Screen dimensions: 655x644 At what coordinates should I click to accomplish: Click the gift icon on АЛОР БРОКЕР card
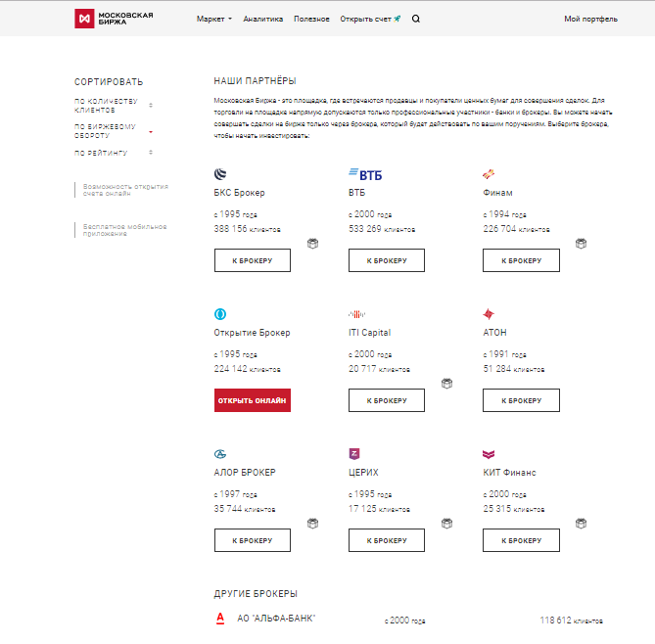313,523
